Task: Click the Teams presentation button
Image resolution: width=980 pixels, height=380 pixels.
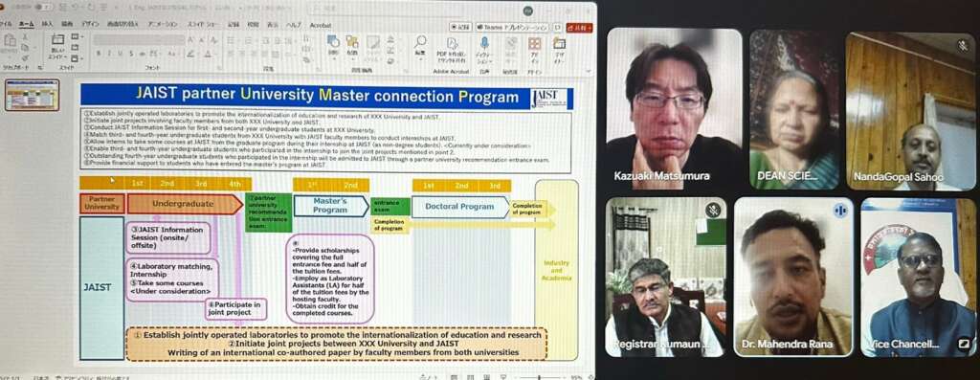Action: coord(511,28)
